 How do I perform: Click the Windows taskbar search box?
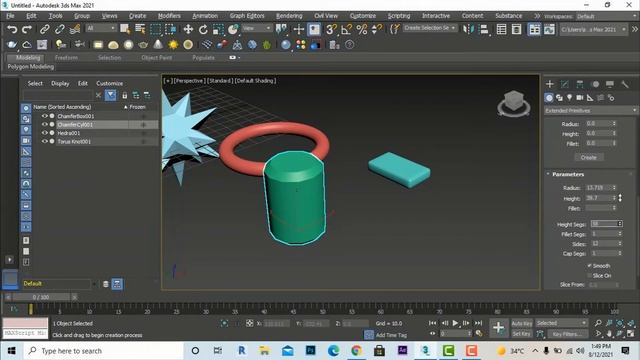(x=103, y=351)
